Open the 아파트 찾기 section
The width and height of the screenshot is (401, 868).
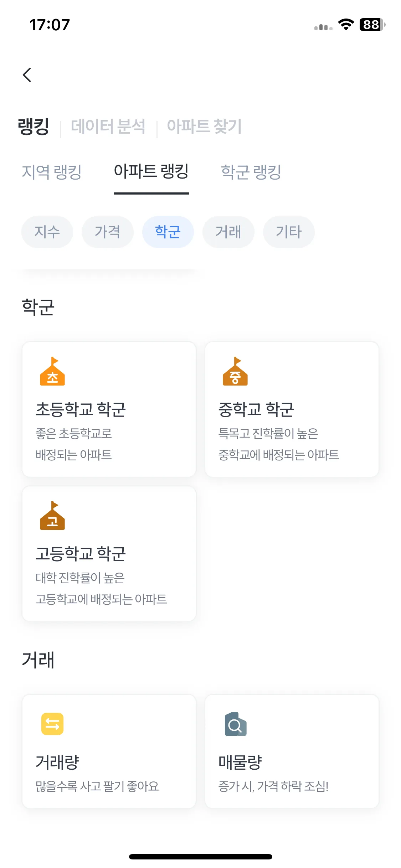click(x=204, y=126)
